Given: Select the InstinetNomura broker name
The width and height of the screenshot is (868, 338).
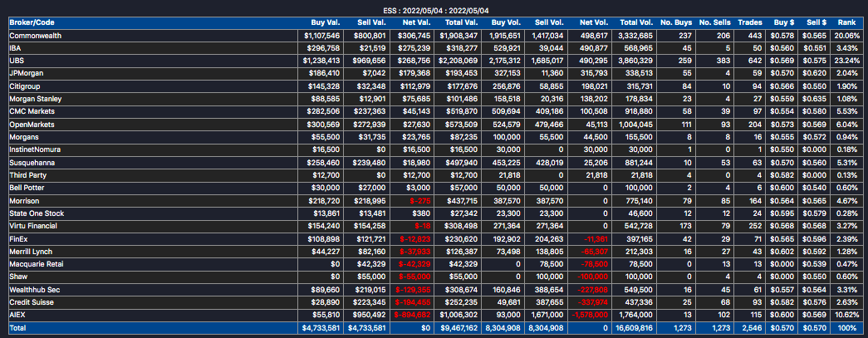Looking at the screenshot, I should tap(35, 150).
